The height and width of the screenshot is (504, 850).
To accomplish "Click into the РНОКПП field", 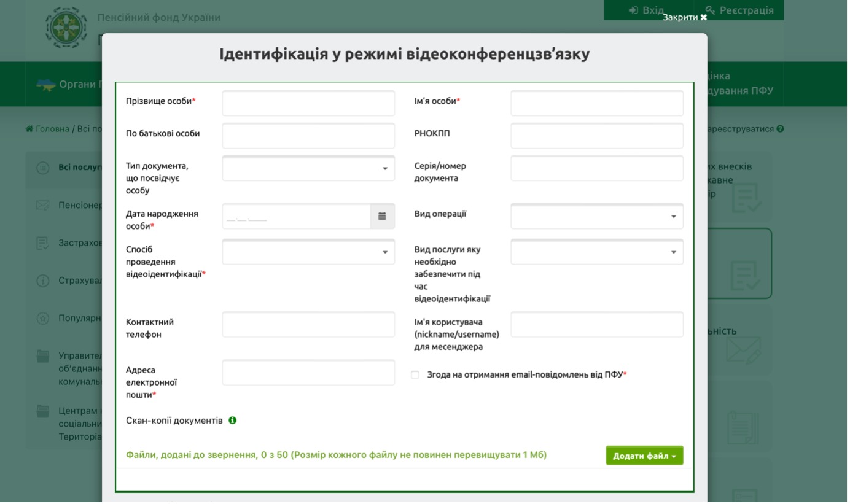I will [x=599, y=136].
